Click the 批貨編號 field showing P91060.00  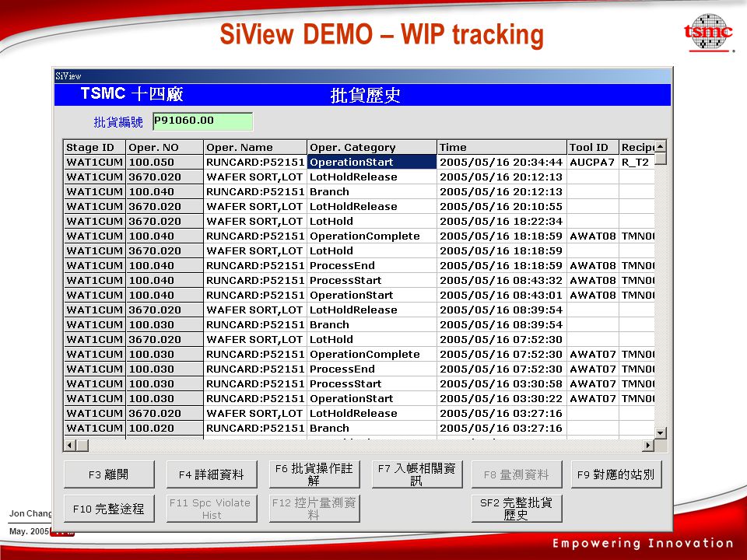(x=202, y=121)
